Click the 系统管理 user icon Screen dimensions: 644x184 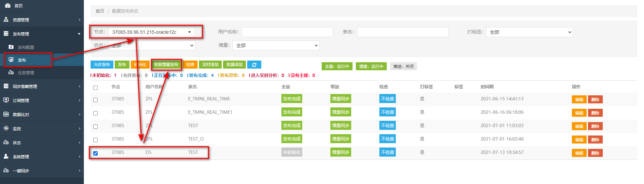(x=6, y=157)
